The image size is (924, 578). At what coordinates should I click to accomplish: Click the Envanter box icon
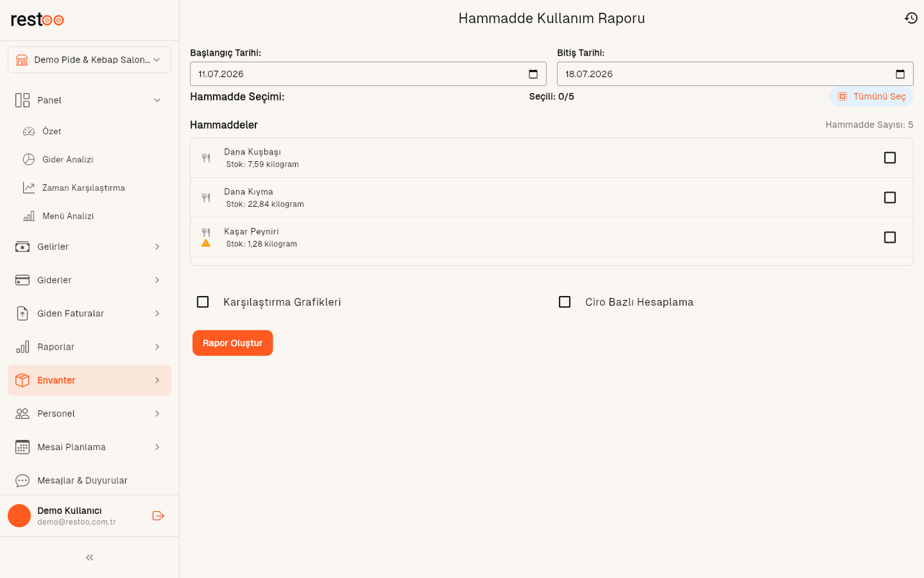pyautogui.click(x=22, y=380)
